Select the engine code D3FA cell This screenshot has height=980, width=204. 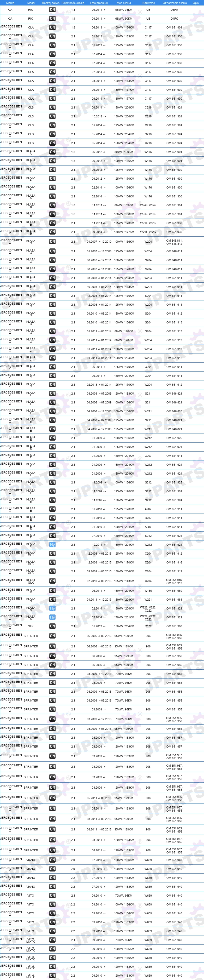pyautogui.click(x=174, y=9)
